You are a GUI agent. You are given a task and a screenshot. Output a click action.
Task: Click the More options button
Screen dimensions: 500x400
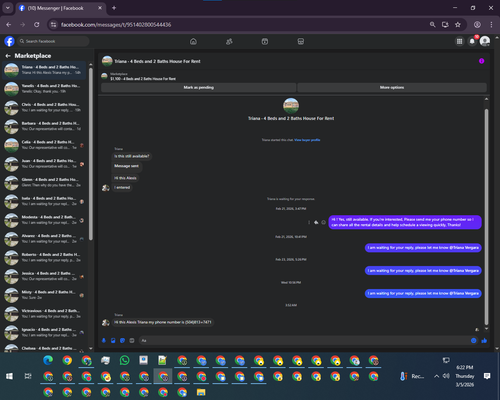pos(392,87)
